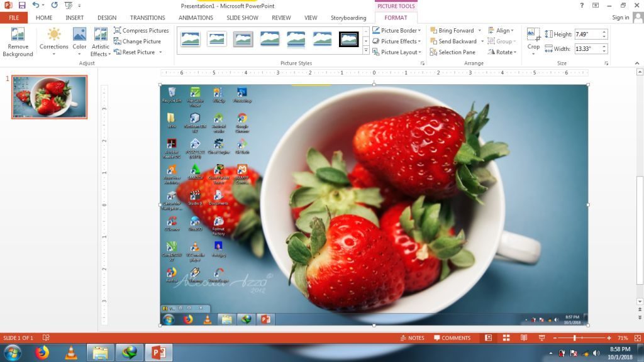The height and width of the screenshot is (362, 644).
Task: Switch to the ANIMATIONS tab
Action: (x=196, y=18)
